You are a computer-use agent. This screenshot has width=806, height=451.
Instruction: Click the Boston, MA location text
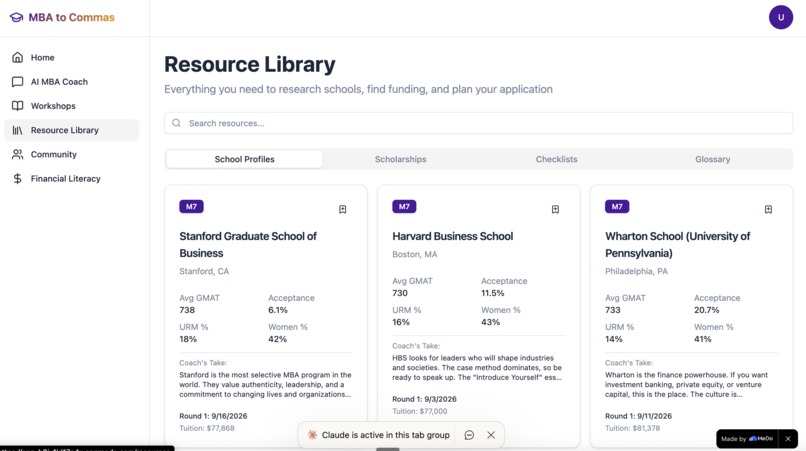[x=415, y=255]
